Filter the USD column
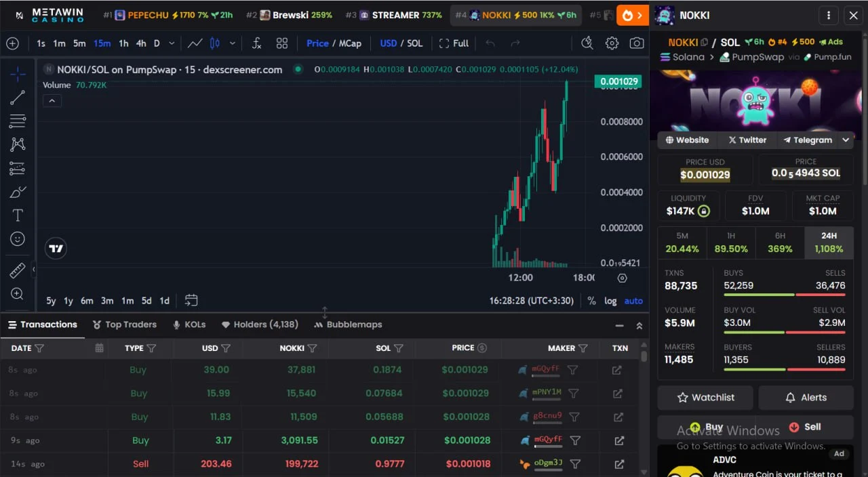 tap(226, 348)
